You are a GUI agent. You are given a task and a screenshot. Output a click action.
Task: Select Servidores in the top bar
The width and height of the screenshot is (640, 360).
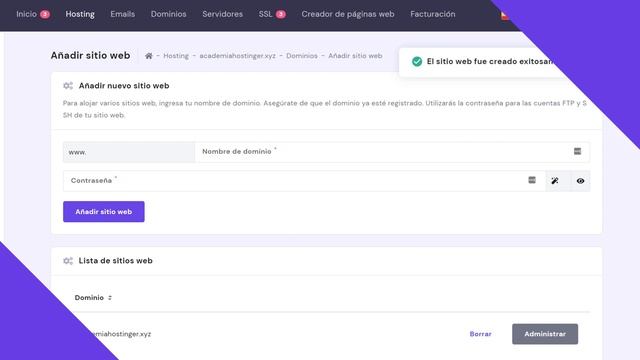(x=222, y=14)
